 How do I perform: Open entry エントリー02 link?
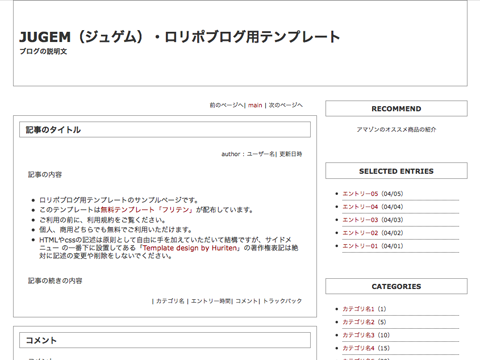click(x=360, y=233)
